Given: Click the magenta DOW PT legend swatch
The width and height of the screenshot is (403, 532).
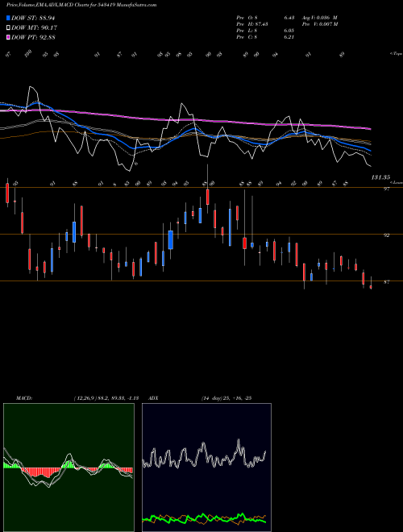Looking at the screenshot, I should click(9, 37).
